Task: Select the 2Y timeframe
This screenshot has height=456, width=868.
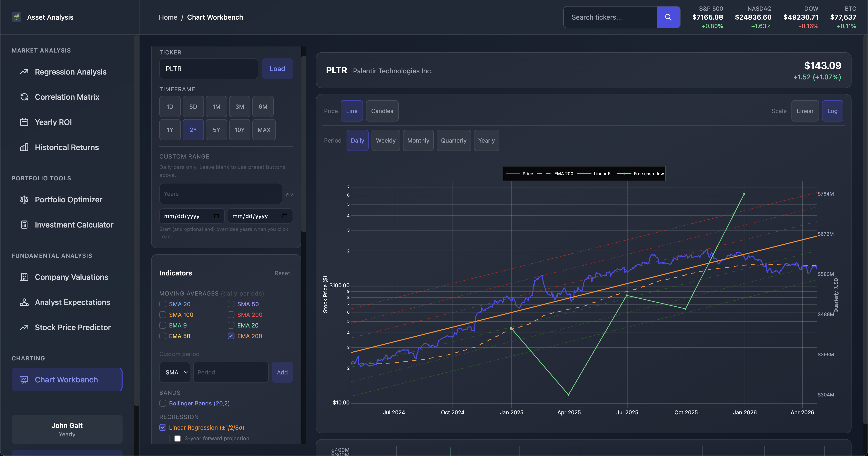Action: [193, 130]
